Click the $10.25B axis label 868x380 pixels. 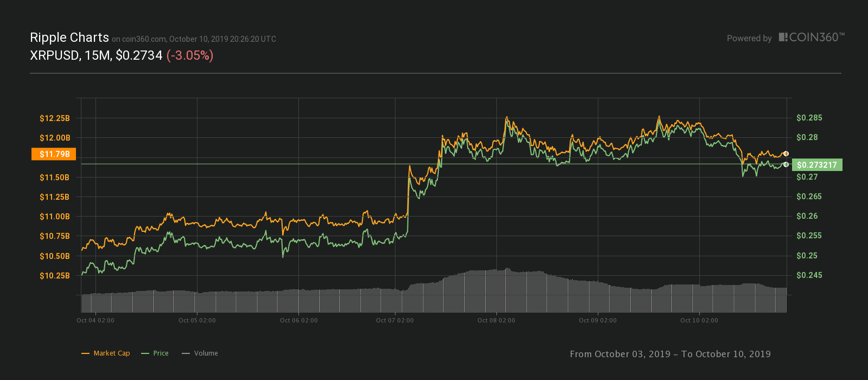coord(55,276)
